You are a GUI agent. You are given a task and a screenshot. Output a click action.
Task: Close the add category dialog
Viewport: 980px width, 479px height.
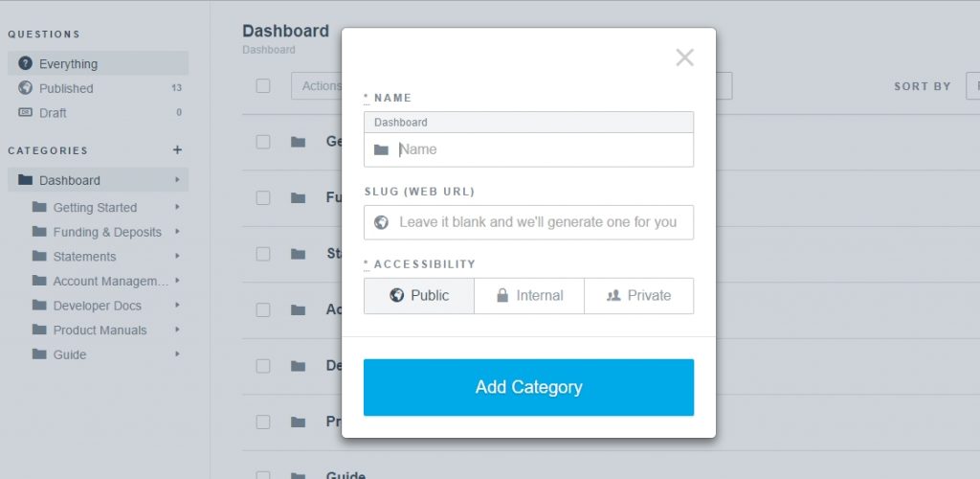tap(685, 57)
